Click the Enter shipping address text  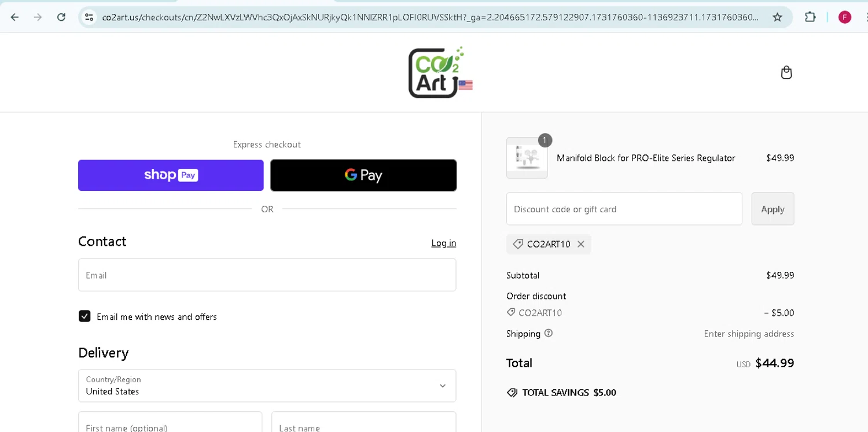749,334
